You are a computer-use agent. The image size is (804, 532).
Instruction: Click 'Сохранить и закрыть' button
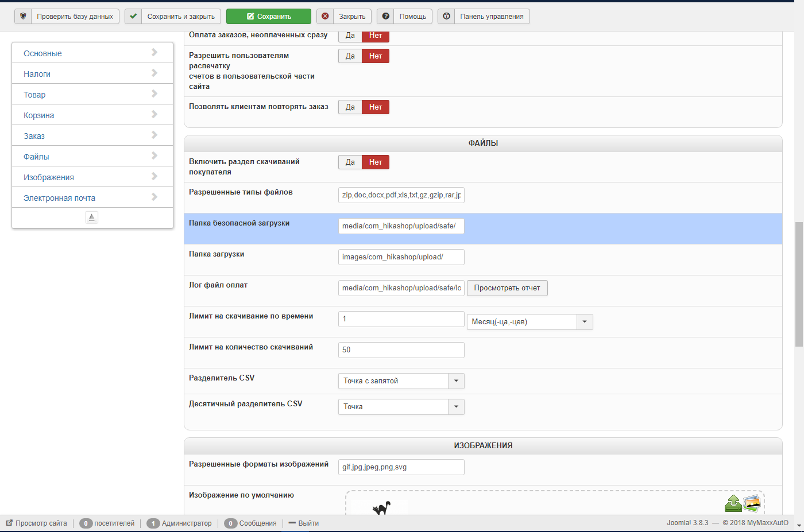[x=173, y=16]
